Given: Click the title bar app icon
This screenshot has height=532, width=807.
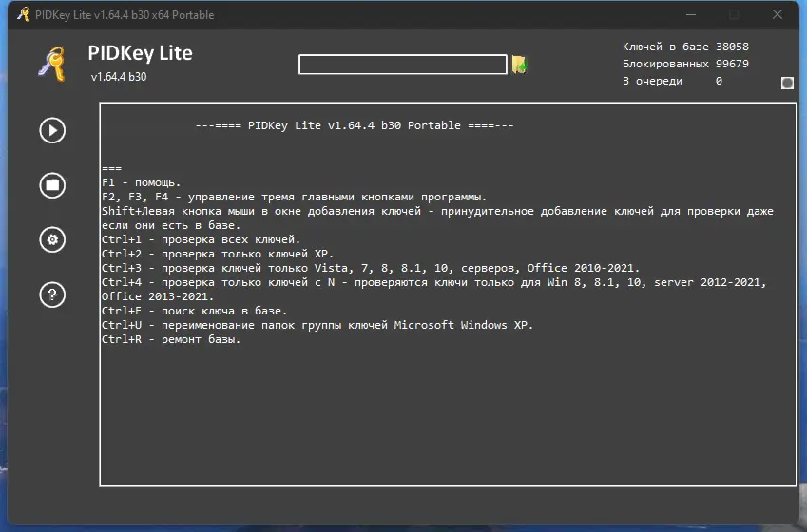Looking at the screenshot, I should pyautogui.click(x=23, y=14).
